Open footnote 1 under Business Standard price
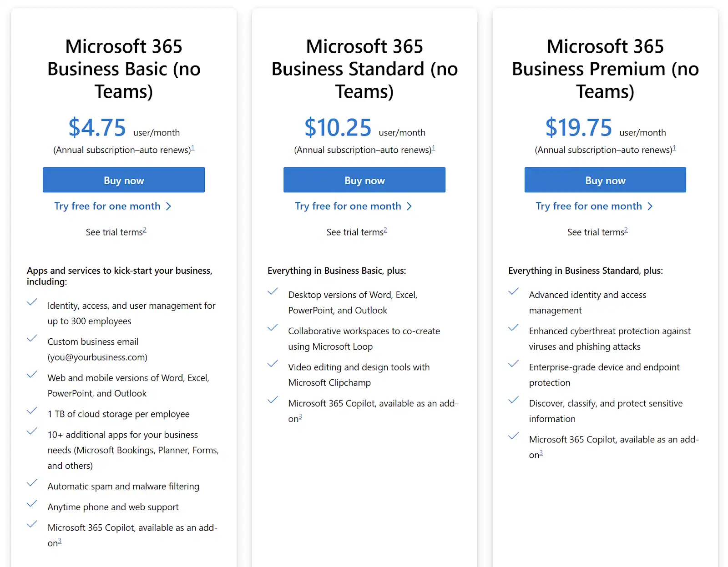Screen dimensions: 728x567 pos(434,148)
